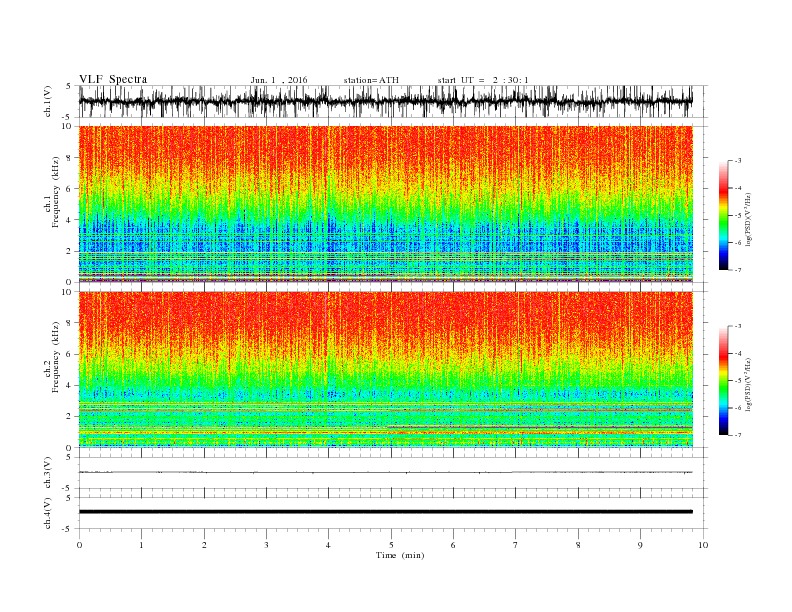Click the "start UT = 2 :30: 1" text
792x612 pixels.
point(483,80)
